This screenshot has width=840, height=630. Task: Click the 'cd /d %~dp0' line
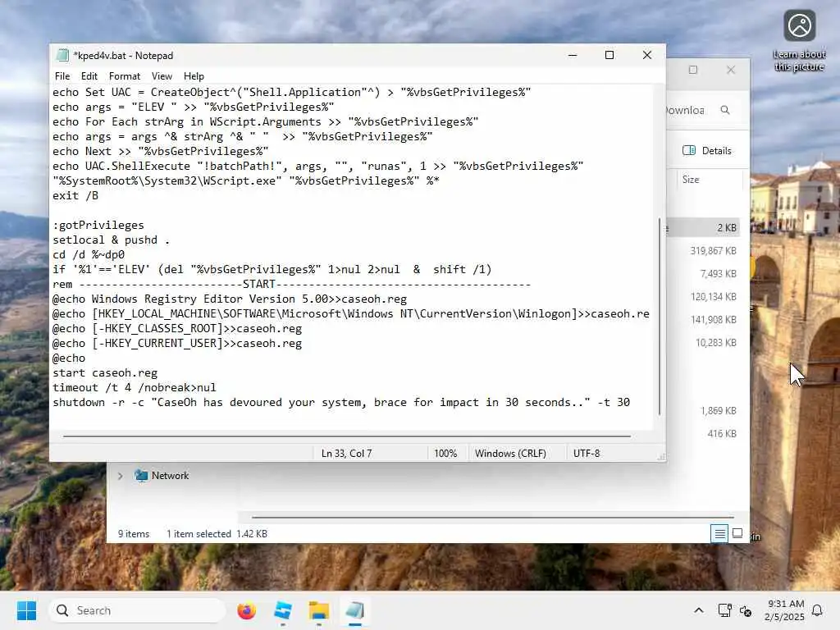[x=89, y=254]
